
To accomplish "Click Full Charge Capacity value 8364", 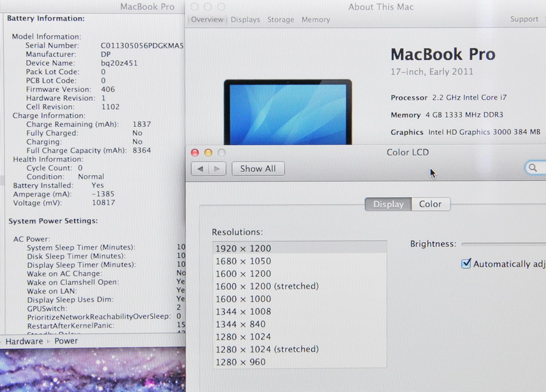I will coord(142,150).
